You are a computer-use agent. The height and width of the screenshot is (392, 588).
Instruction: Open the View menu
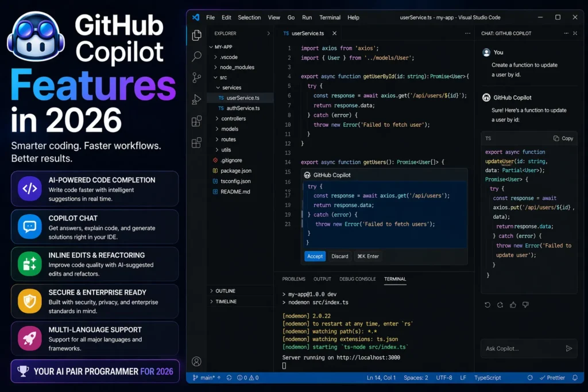(x=274, y=17)
